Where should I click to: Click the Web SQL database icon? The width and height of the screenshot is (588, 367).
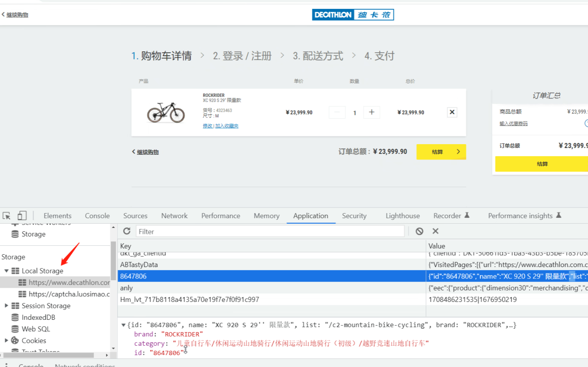tap(15, 329)
